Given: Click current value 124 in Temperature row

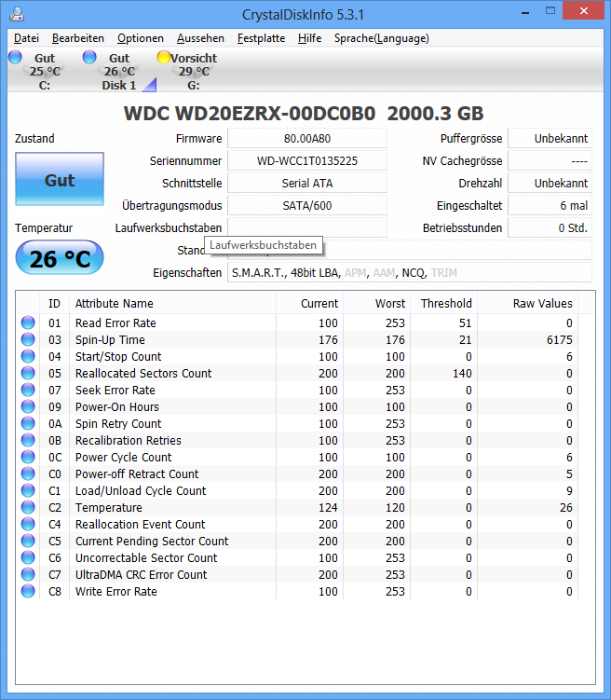Looking at the screenshot, I should click(x=328, y=508).
